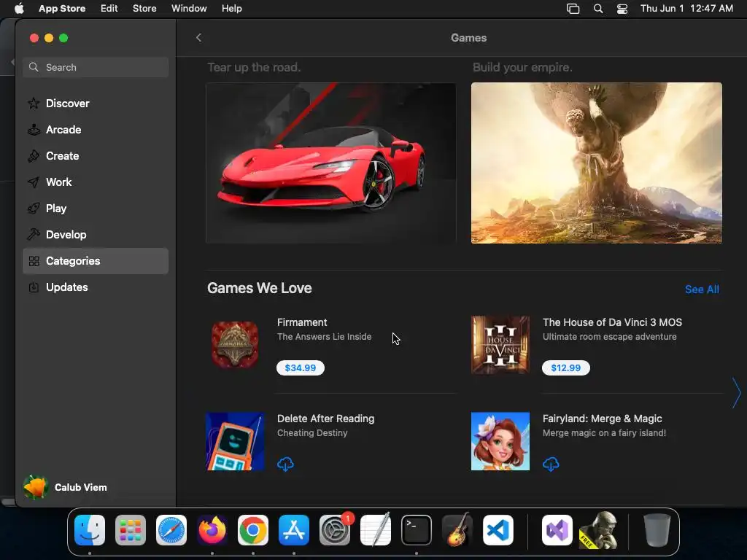This screenshot has width=747, height=560.
Task: Click the Search input field
Action: pyautogui.click(x=96, y=67)
